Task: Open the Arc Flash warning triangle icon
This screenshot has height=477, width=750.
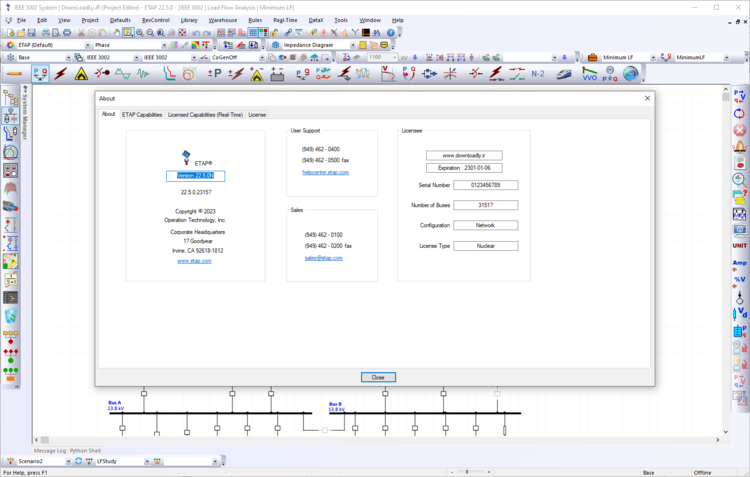Action: pyautogui.click(x=82, y=74)
